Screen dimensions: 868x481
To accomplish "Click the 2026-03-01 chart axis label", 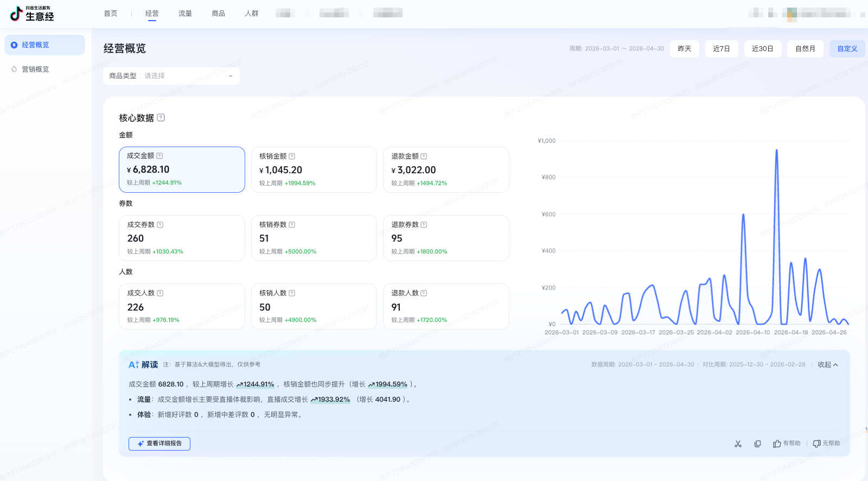I will (x=561, y=332).
